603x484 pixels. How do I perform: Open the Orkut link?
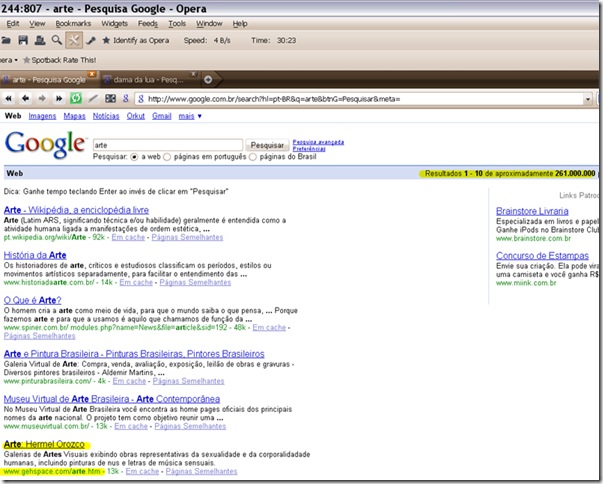[x=136, y=116]
